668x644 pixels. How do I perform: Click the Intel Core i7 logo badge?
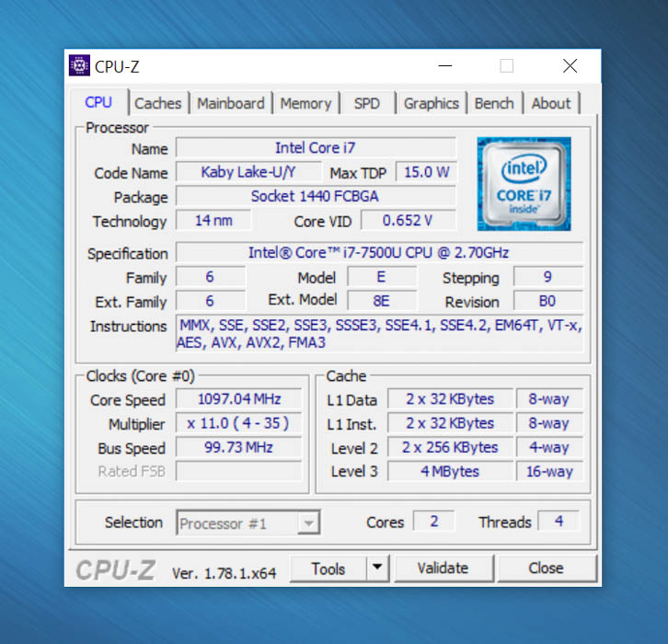tap(524, 184)
